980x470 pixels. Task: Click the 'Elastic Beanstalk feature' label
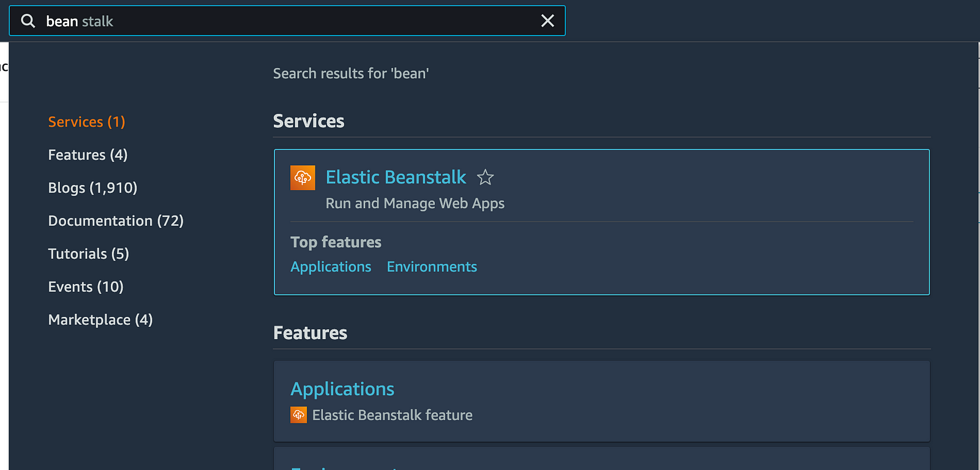[392, 416]
